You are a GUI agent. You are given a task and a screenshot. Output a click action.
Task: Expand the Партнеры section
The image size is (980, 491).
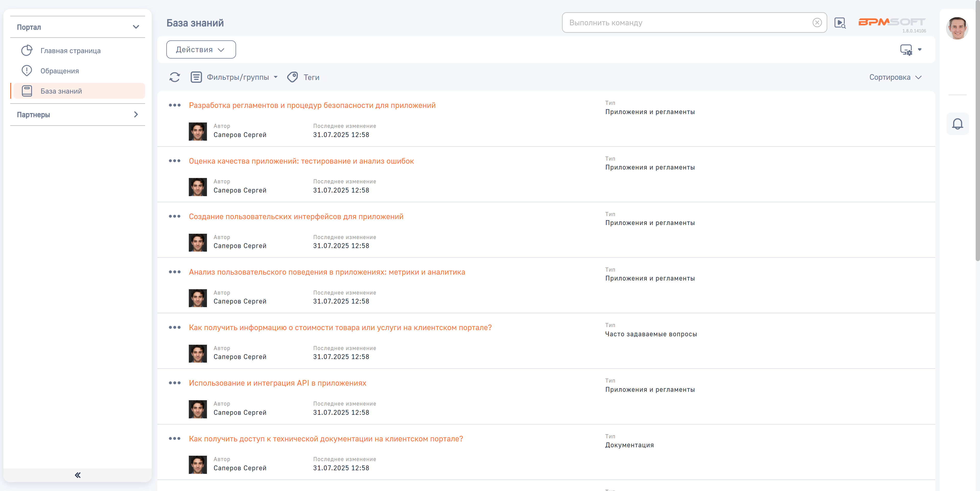(x=78, y=115)
